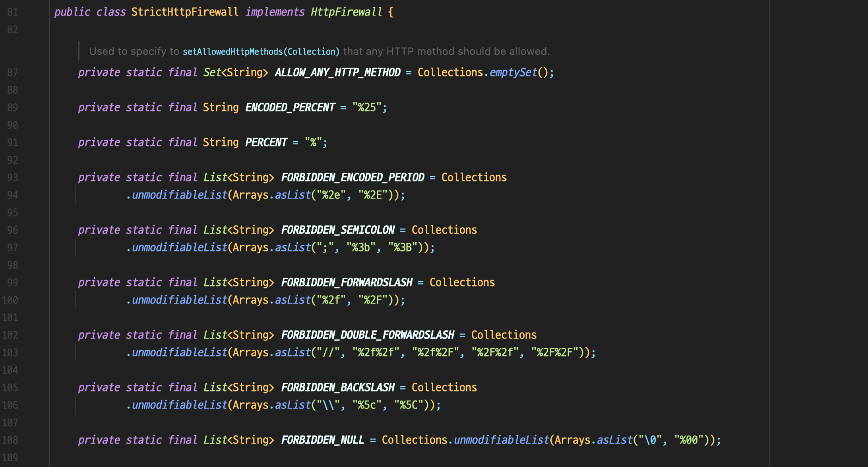Click the StrictHttpFirewall class name
This screenshot has width=868, height=467.
(x=185, y=12)
